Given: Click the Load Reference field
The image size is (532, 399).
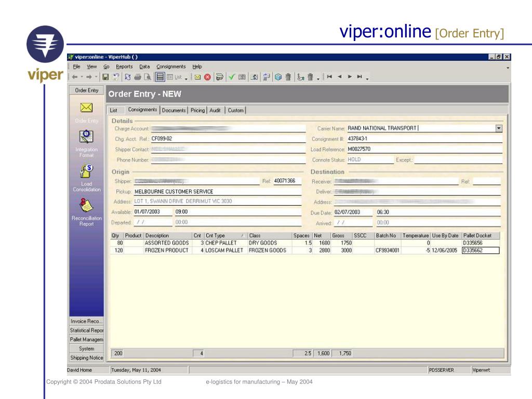Looking at the screenshot, I should point(424,149).
